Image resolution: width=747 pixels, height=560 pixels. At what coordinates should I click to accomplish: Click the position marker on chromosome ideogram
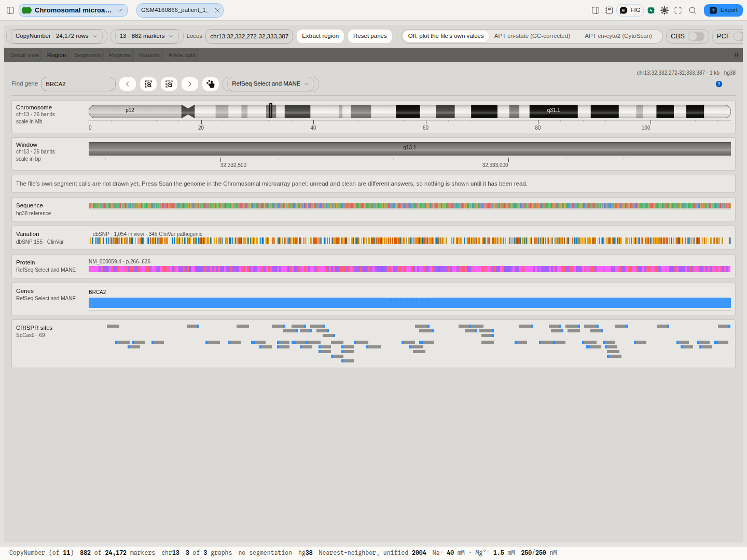tap(270, 110)
